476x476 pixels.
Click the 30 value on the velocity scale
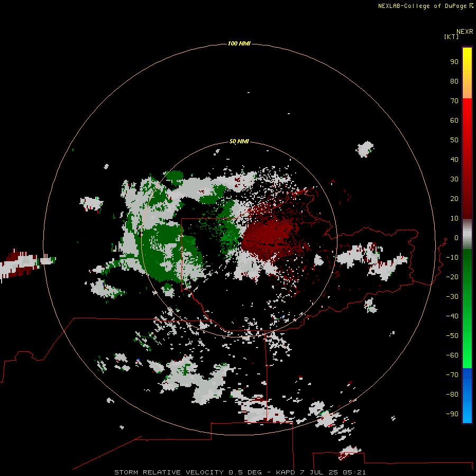point(454,179)
